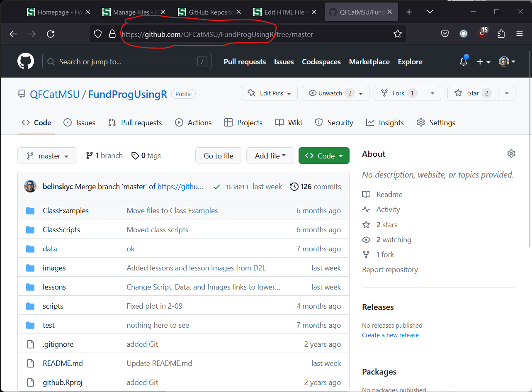This screenshot has height=392, width=532.
Task: Open the master branch selector dropdown
Action: click(x=47, y=156)
